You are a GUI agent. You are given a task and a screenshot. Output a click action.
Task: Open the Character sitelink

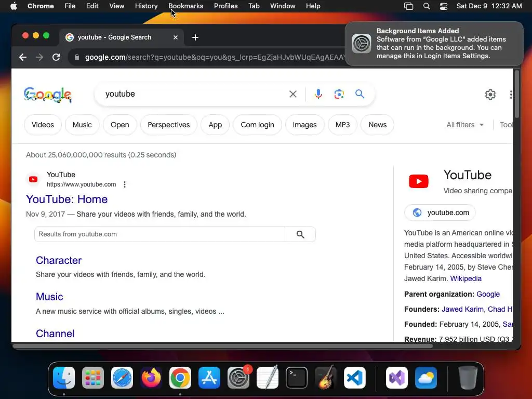tap(59, 260)
